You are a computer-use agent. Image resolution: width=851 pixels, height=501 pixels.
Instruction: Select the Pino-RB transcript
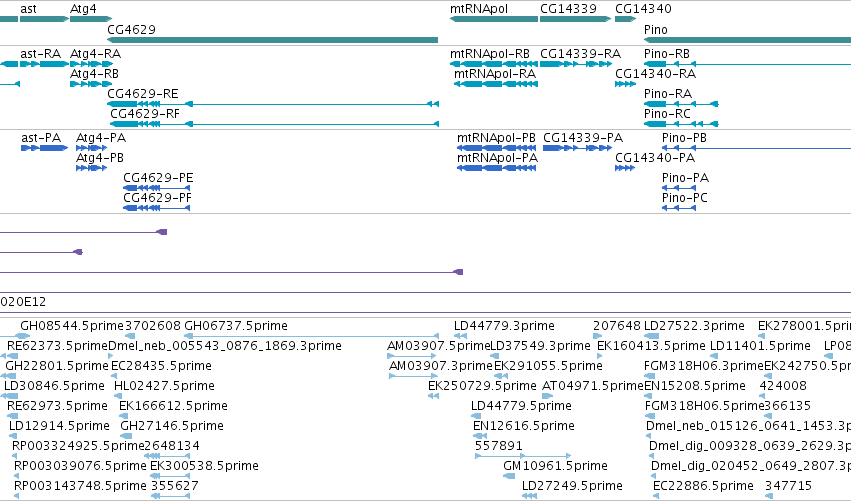pos(747,64)
